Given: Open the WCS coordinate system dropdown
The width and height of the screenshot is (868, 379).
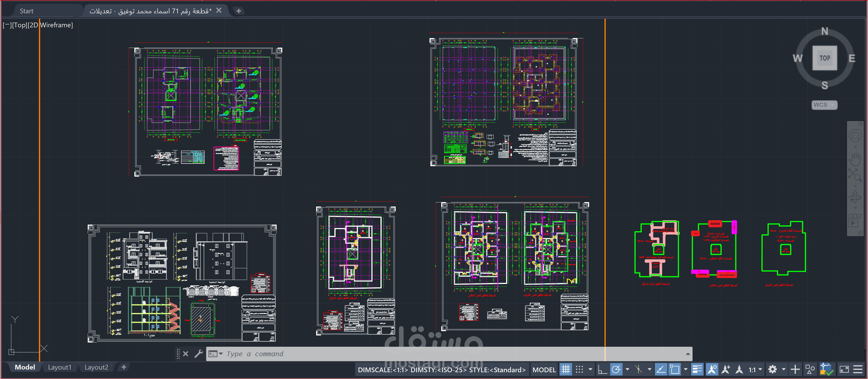Looking at the screenshot, I should click(824, 105).
